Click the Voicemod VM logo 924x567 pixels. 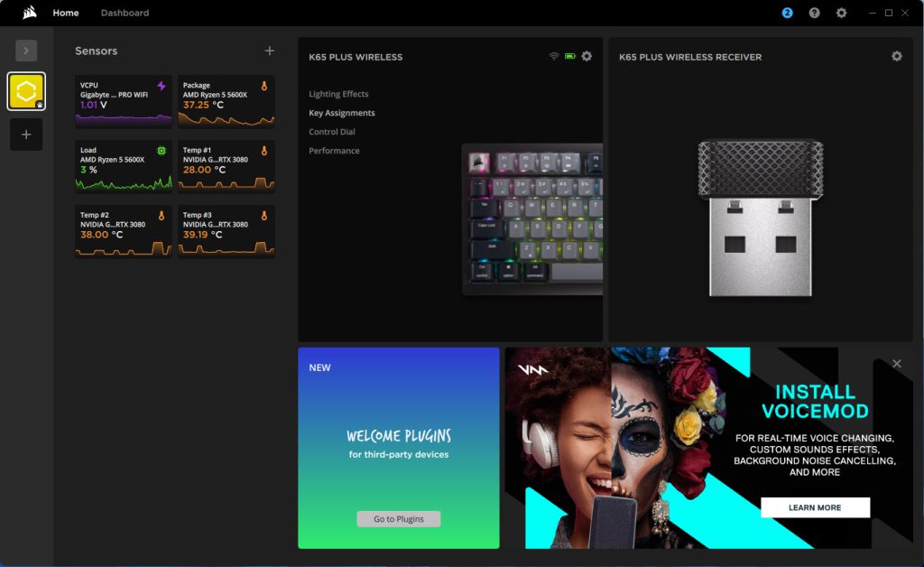coord(532,369)
